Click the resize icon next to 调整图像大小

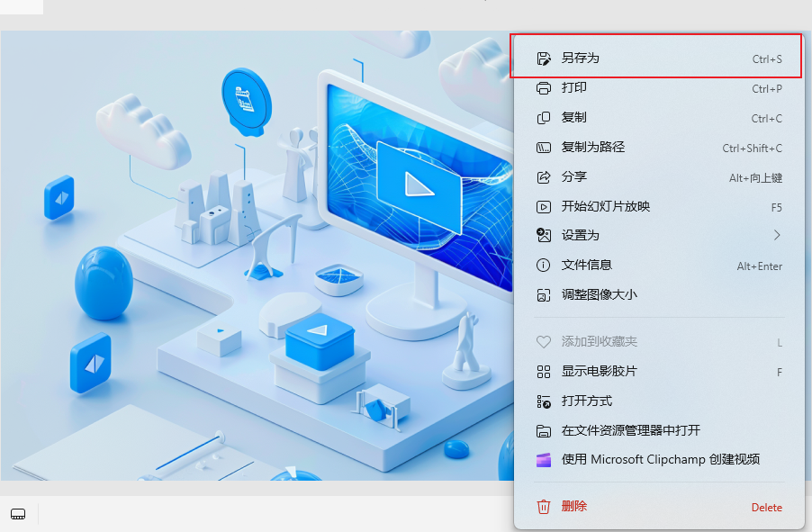pos(544,294)
